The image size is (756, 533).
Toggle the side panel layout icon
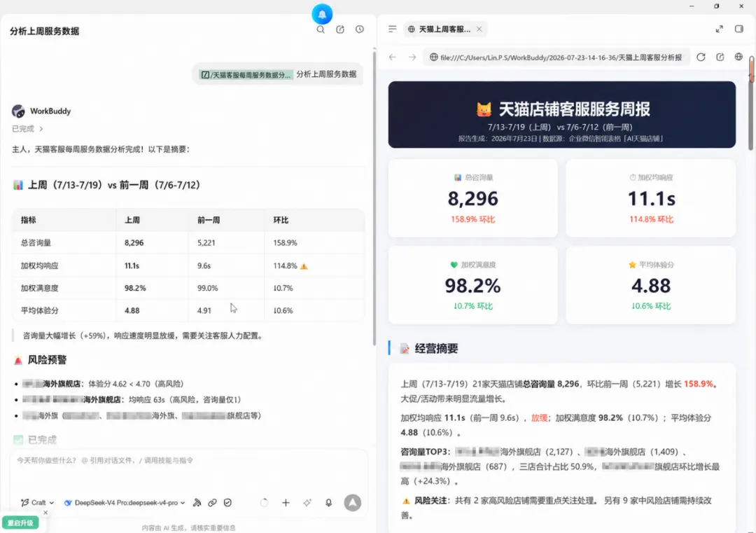click(x=739, y=29)
